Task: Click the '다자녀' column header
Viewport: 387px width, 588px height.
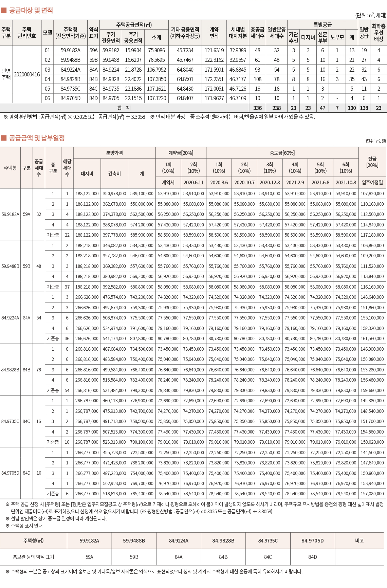Action: pyautogui.click(x=308, y=37)
